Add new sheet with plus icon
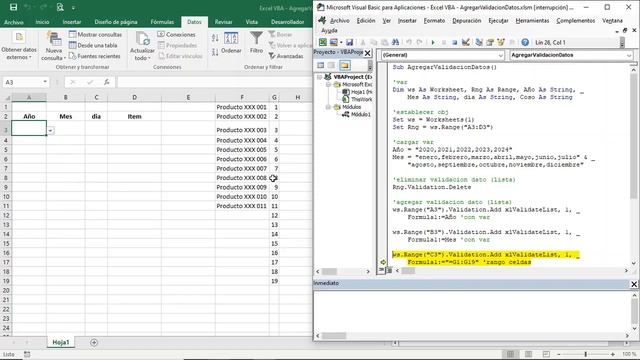The width and height of the screenshot is (640, 360). [94, 342]
